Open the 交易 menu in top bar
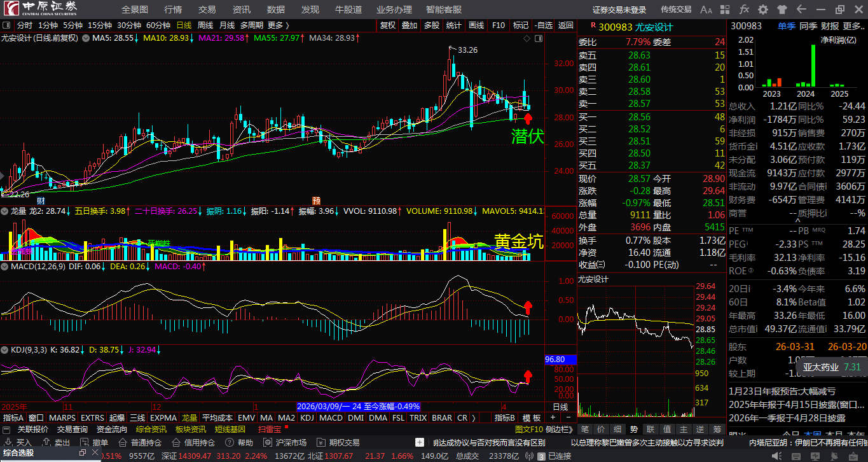Screen dimensions: 868x462 207,10
